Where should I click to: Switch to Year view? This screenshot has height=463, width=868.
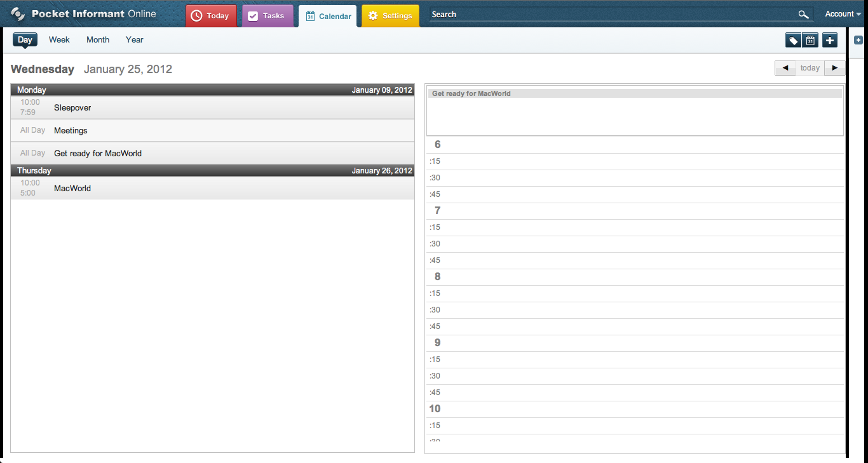pyautogui.click(x=135, y=39)
